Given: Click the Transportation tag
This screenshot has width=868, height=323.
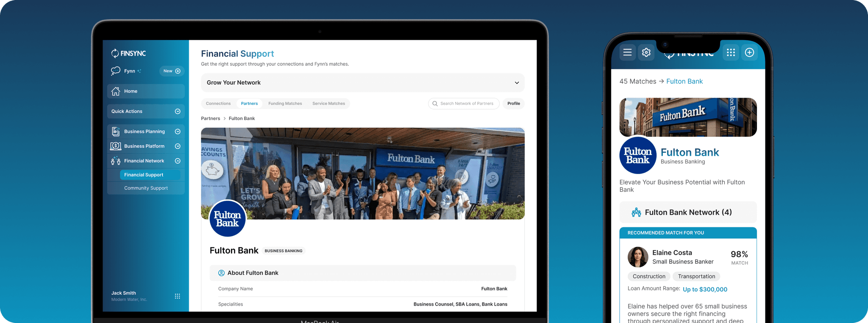Looking at the screenshot, I should tap(696, 276).
